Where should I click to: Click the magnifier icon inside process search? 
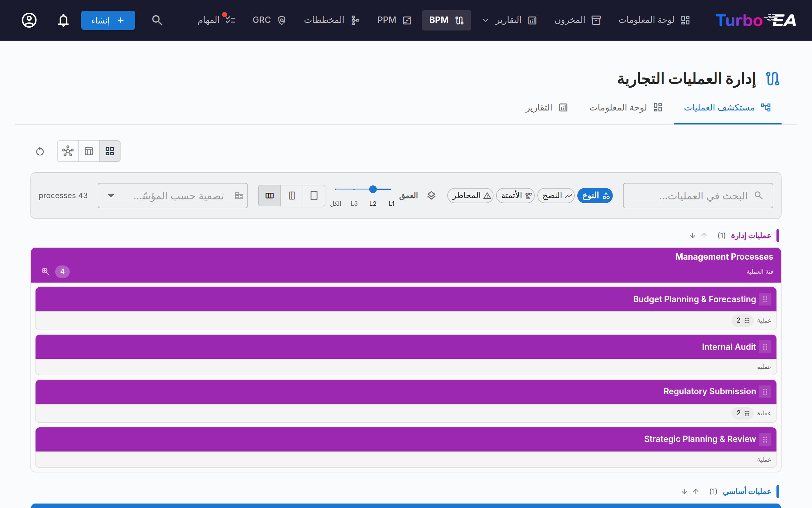759,196
